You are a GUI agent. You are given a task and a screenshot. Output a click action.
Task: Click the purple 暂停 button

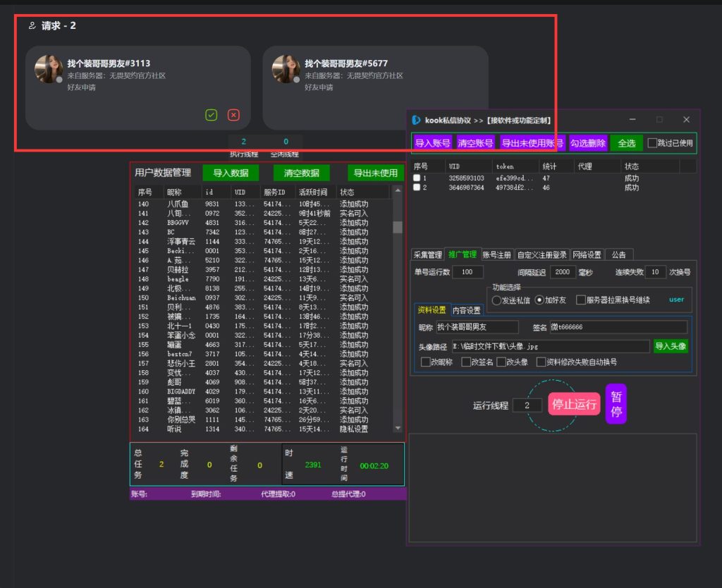[616, 403]
